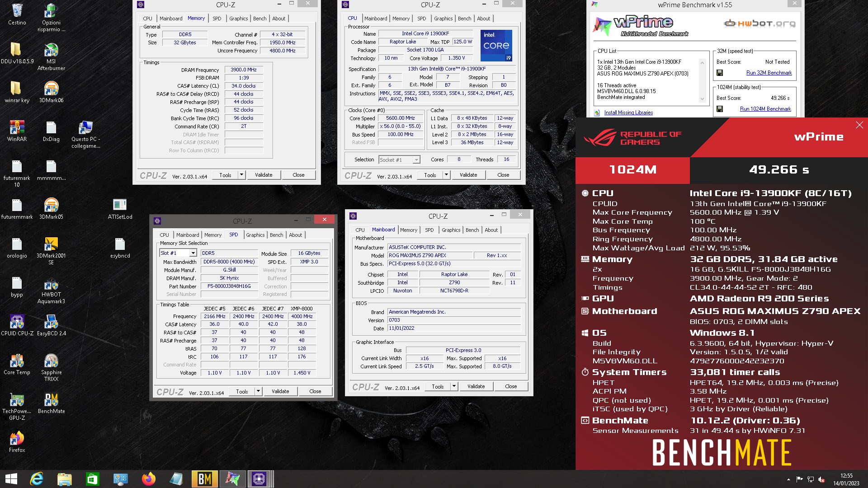Launch MSI Afterburner desktop icon
This screenshot has height=488, width=868.
pyautogui.click(x=51, y=56)
